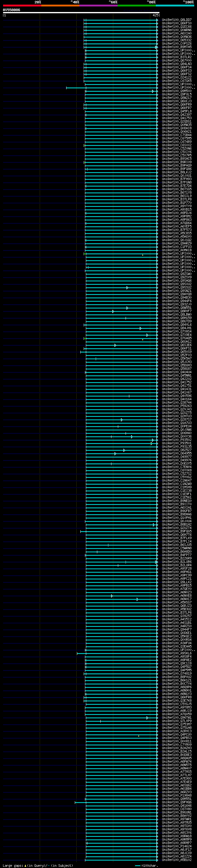
Task: Click the UniRef100_C7SB44 label
Action: (177, 135)
